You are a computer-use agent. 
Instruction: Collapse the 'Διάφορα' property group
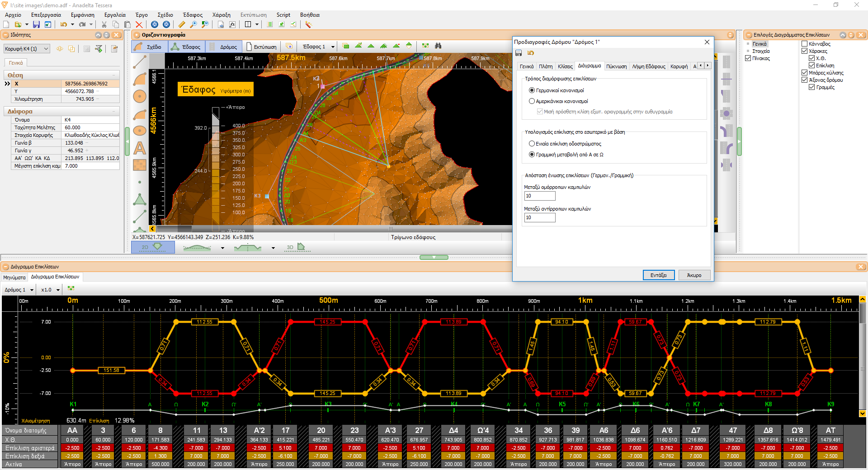click(x=113, y=111)
